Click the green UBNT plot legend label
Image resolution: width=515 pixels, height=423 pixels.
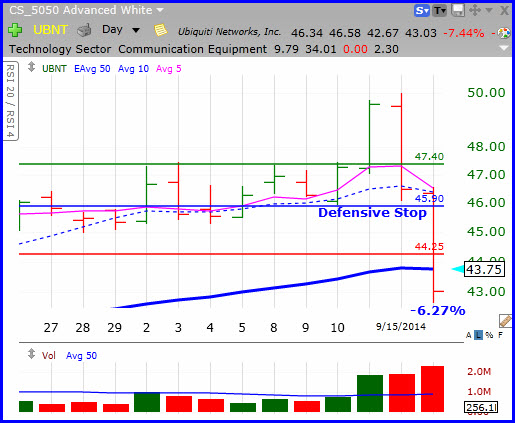(54, 69)
